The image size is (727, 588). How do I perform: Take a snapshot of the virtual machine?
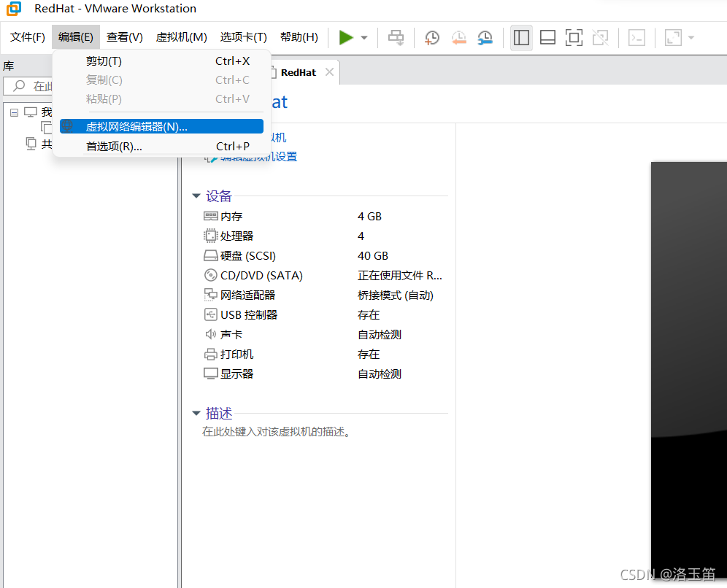[431, 37]
